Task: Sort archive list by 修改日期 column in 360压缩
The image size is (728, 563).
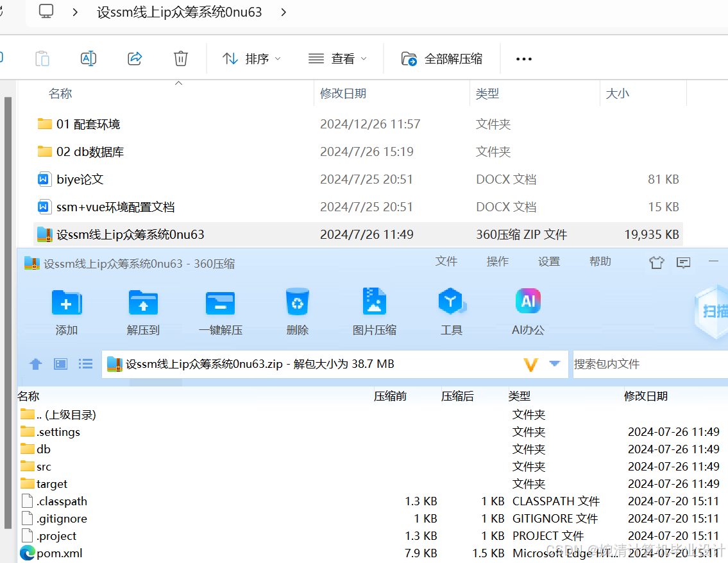Action: pyautogui.click(x=645, y=396)
